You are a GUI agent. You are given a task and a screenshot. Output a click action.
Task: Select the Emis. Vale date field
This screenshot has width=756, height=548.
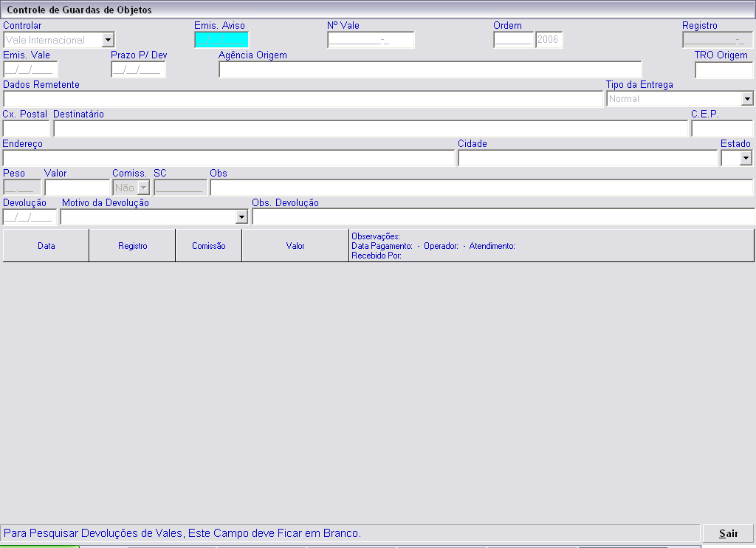tap(30, 69)
